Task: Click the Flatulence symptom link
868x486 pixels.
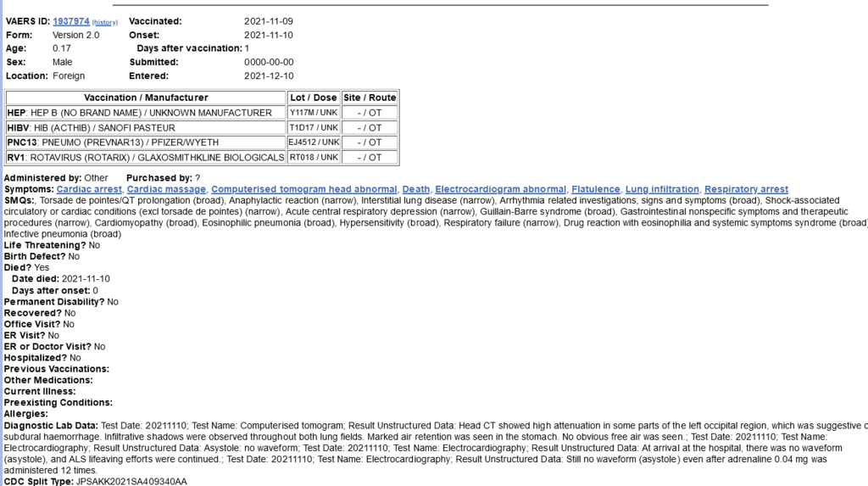Action: tap(596, 189)
